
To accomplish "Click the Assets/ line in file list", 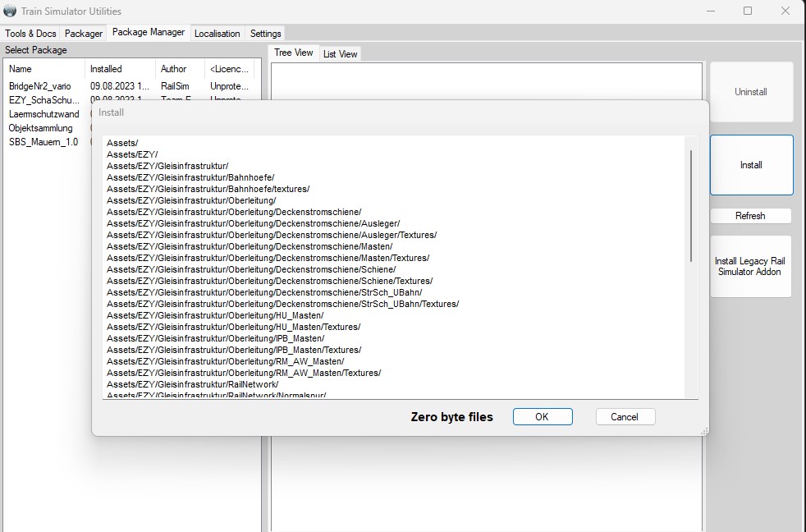I will coord(122,143).
